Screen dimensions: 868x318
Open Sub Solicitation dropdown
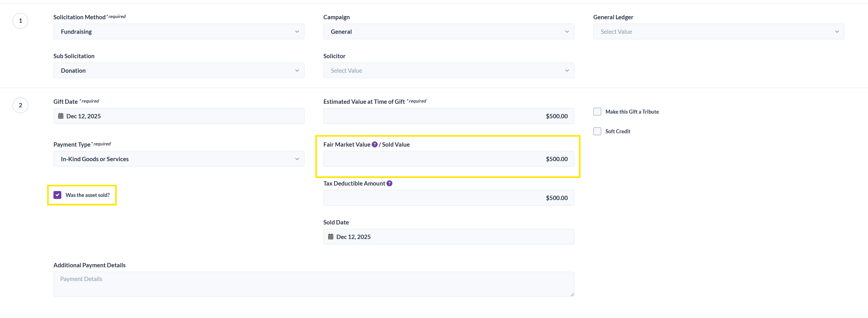click(179, 71)
